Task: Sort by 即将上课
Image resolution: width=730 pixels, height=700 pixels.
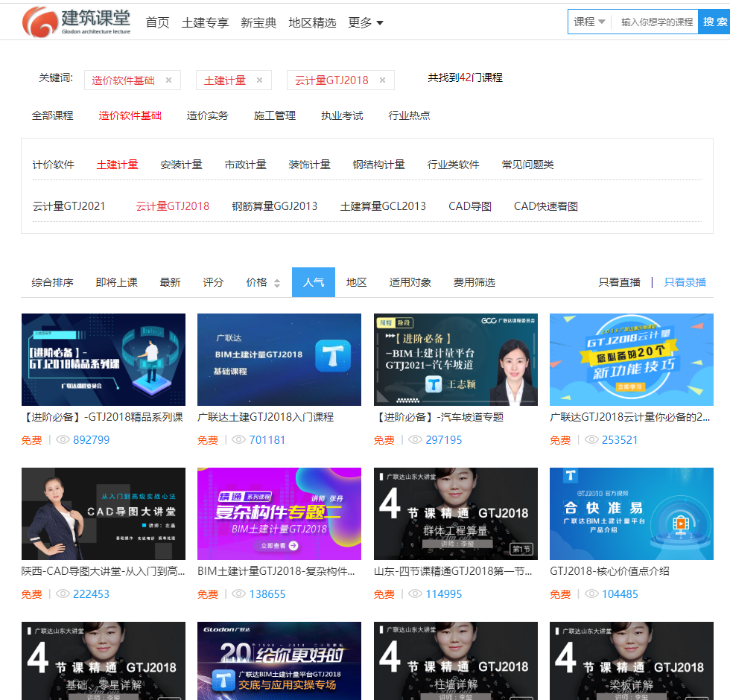Action: click(x=116, y=282)
